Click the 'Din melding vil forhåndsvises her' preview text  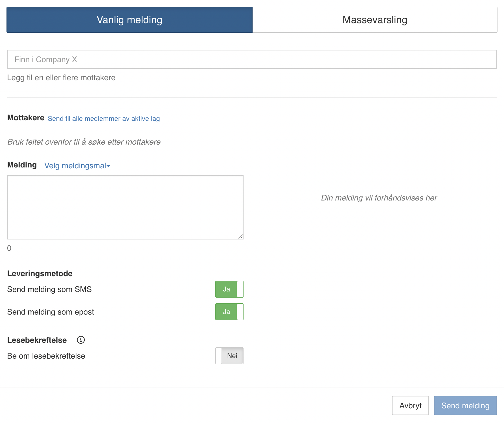click(379, 198)
